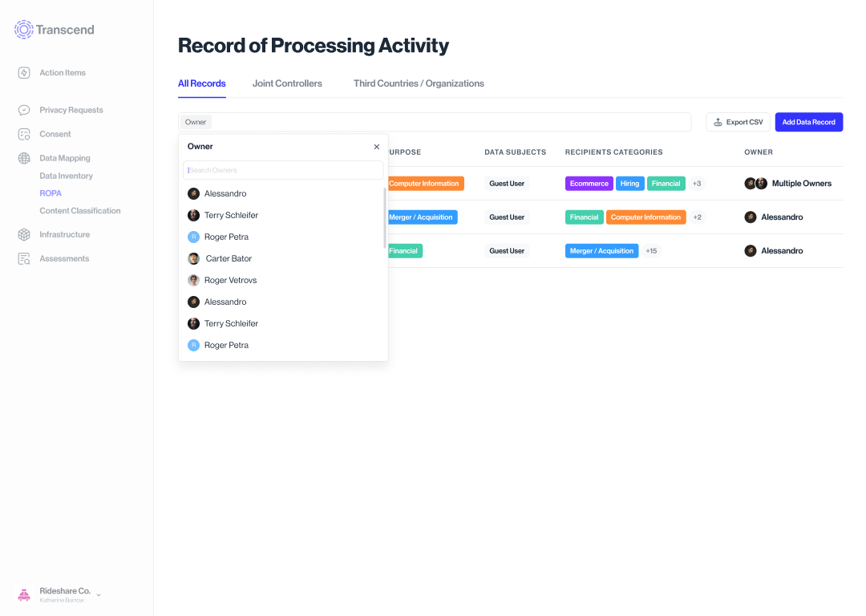
Task: Choose Roger Vetrovs in owner list
Action: point(230,280)
